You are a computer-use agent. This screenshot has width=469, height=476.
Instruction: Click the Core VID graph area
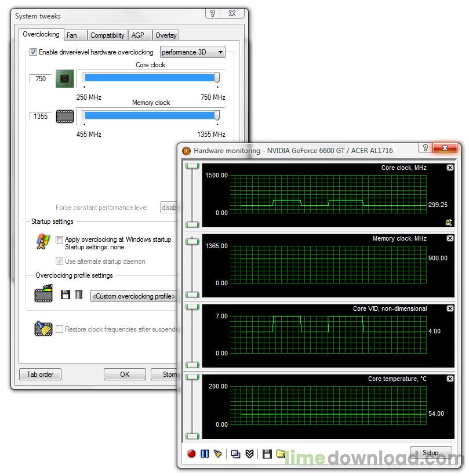click(x=328, y=335)
